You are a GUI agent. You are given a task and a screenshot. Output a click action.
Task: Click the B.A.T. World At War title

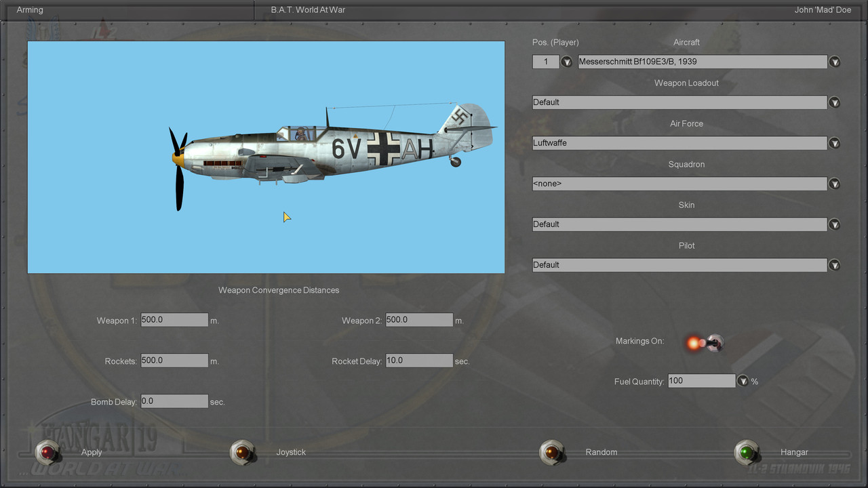[x=309, y=10]
